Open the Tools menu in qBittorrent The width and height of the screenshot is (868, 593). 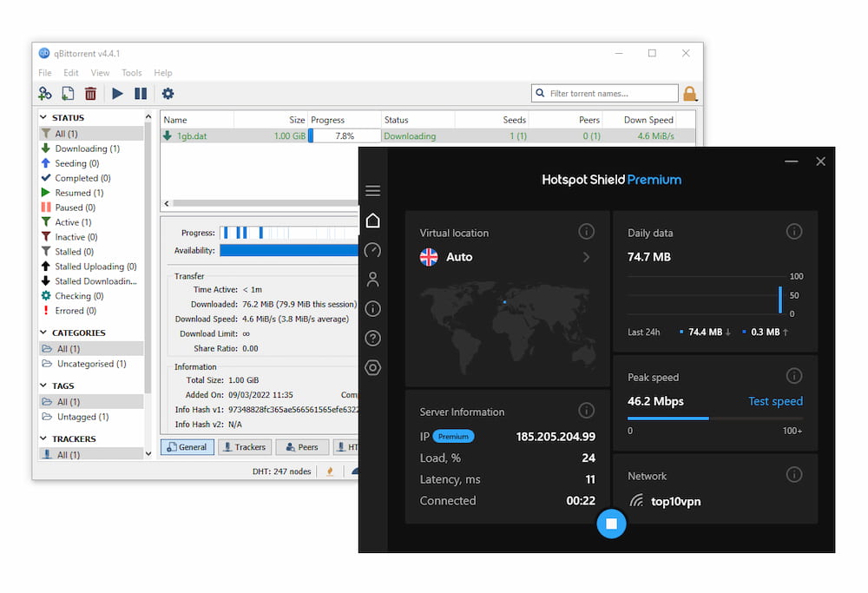pyautogui.click(x=131, y=73)
